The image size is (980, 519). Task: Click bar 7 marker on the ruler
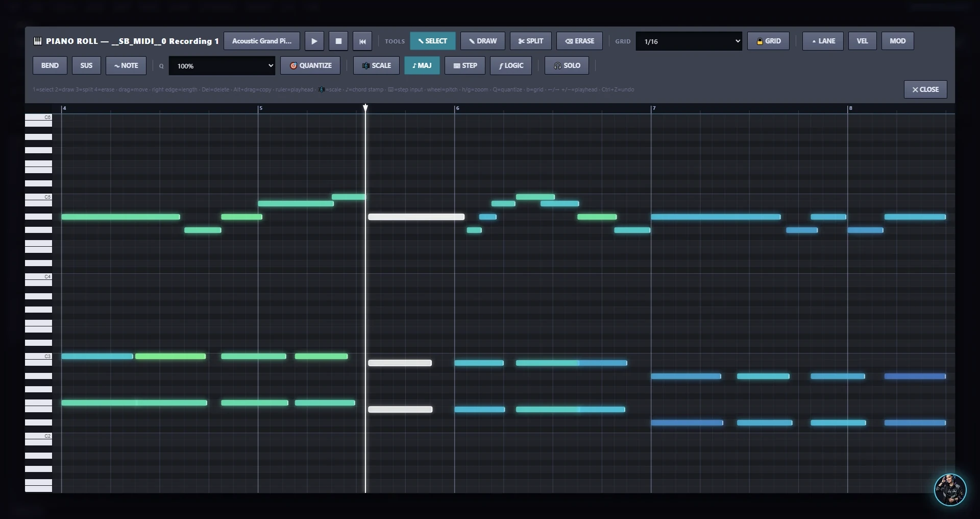tap(654, 108)
